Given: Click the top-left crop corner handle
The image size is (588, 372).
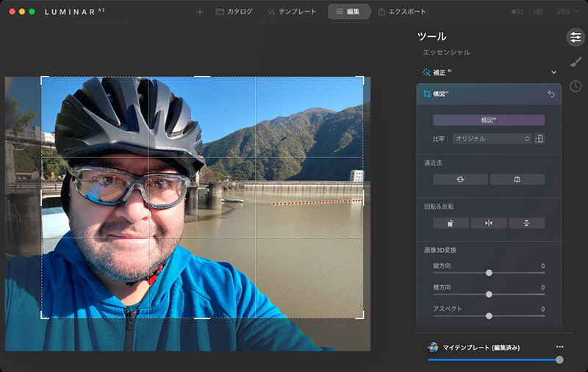Looking at the screenshot, I should 43,79.
